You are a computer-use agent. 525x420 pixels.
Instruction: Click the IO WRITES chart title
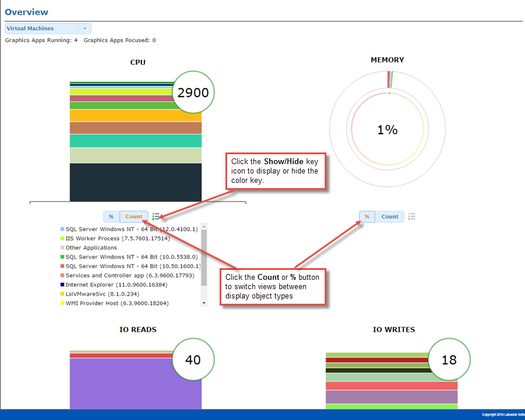click(x=394, y=329)
